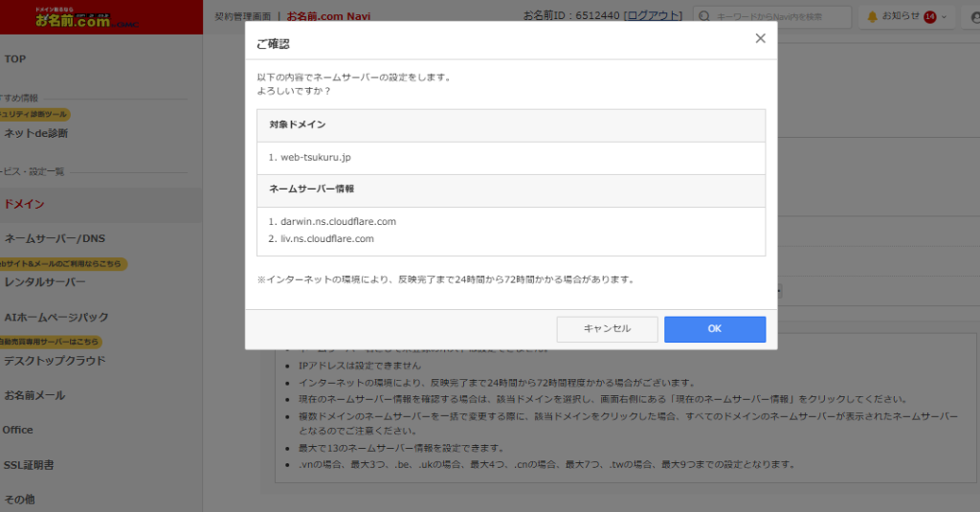Select ドメイン in the sidebar
This screenshot has width=980, height=512.
point(24,205)
